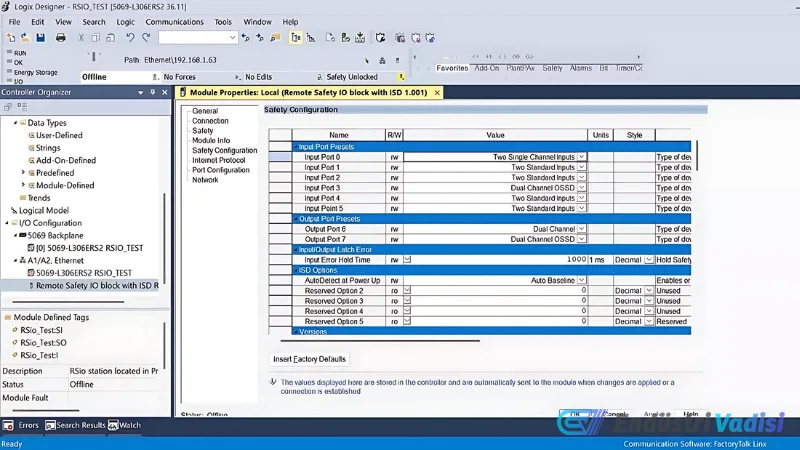
Task: Open Output Port 6 Dual Channel dropdown
Action: point(581,229)
